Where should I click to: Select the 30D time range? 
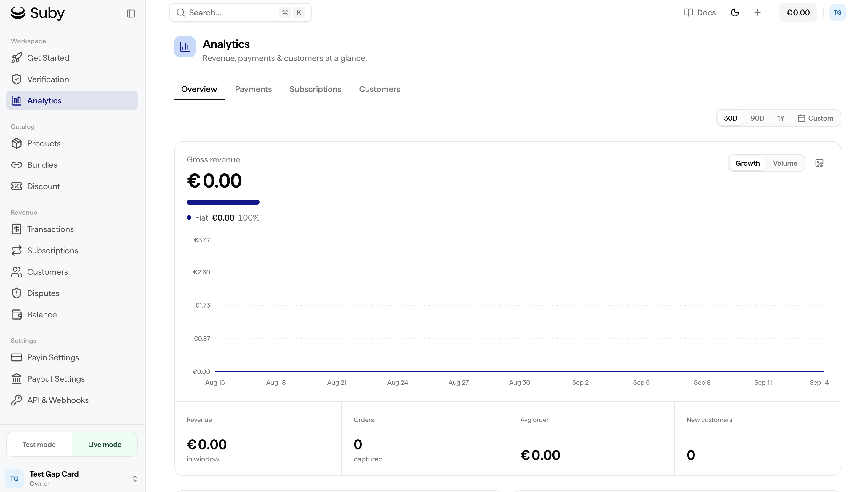731,118
